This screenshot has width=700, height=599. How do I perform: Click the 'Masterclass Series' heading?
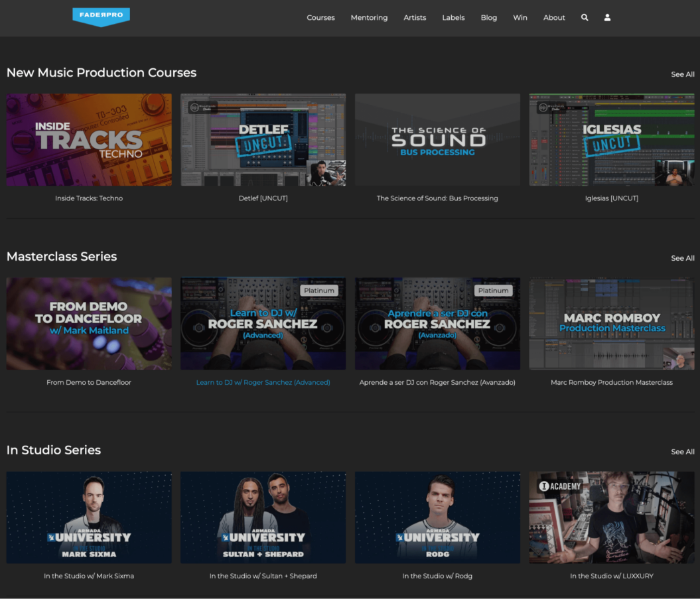click(x=62, y=256)
